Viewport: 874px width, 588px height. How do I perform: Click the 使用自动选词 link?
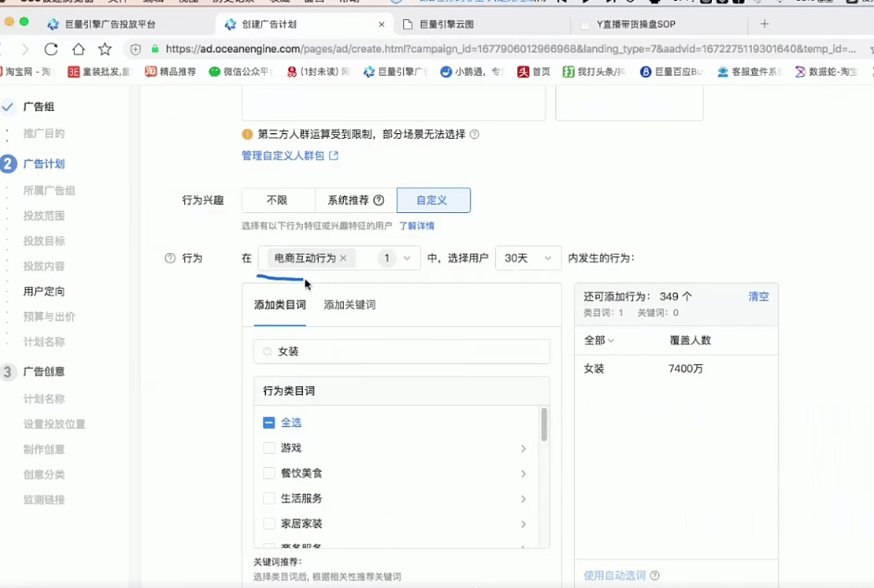(615, 576)
